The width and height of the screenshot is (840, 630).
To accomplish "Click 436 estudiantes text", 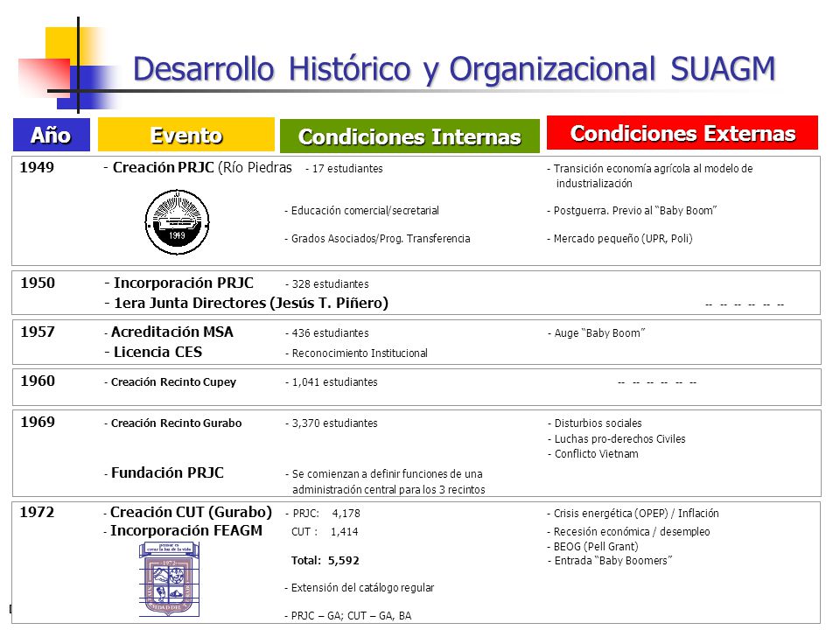I will (327, 333).
